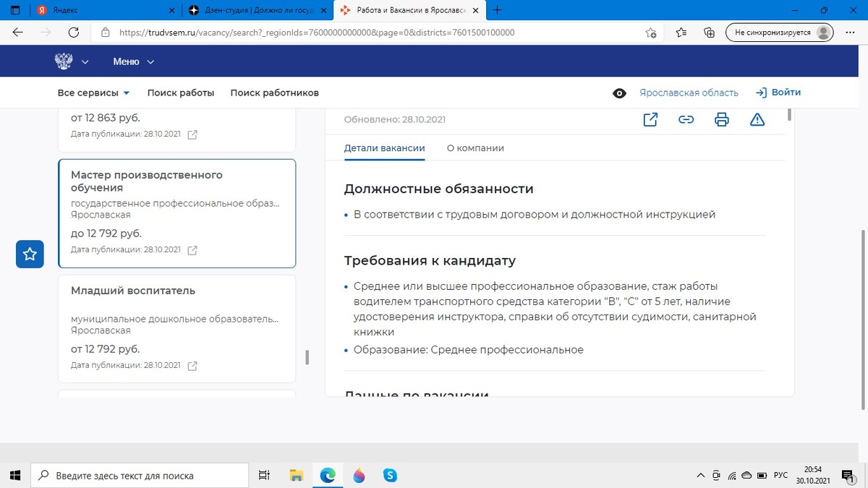
Task: Open external link icon on Младший воспитатель card
Action: tap(192, 366)
